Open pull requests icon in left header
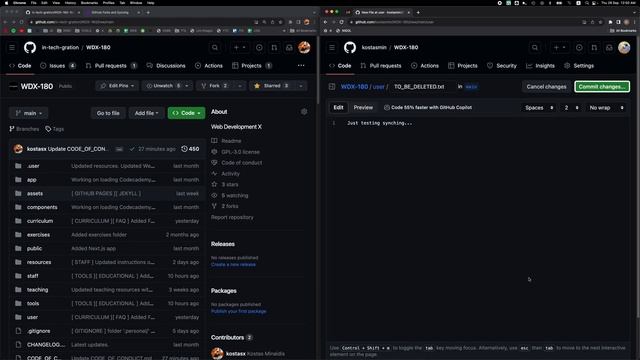 coord(274,47)
